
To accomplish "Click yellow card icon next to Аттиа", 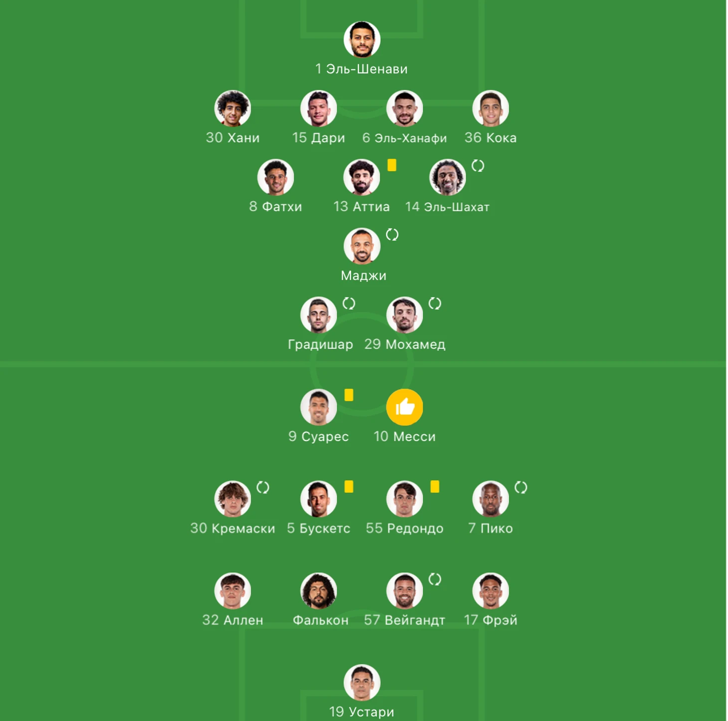I will 392,165.
